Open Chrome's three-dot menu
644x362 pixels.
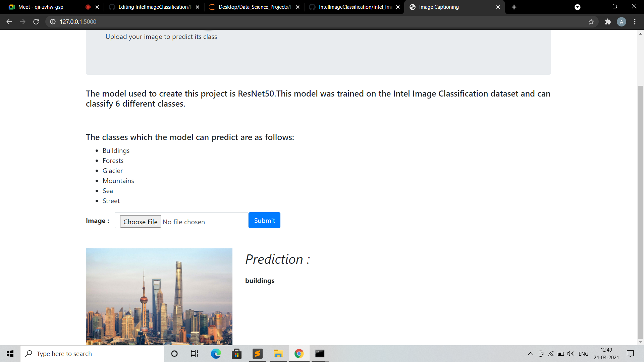pos(635,21)
